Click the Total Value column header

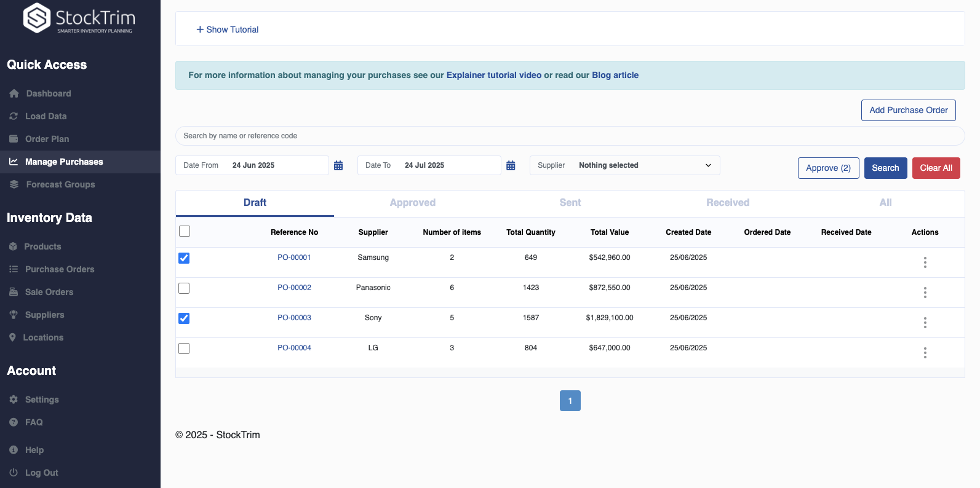click(x=610, y=232)
